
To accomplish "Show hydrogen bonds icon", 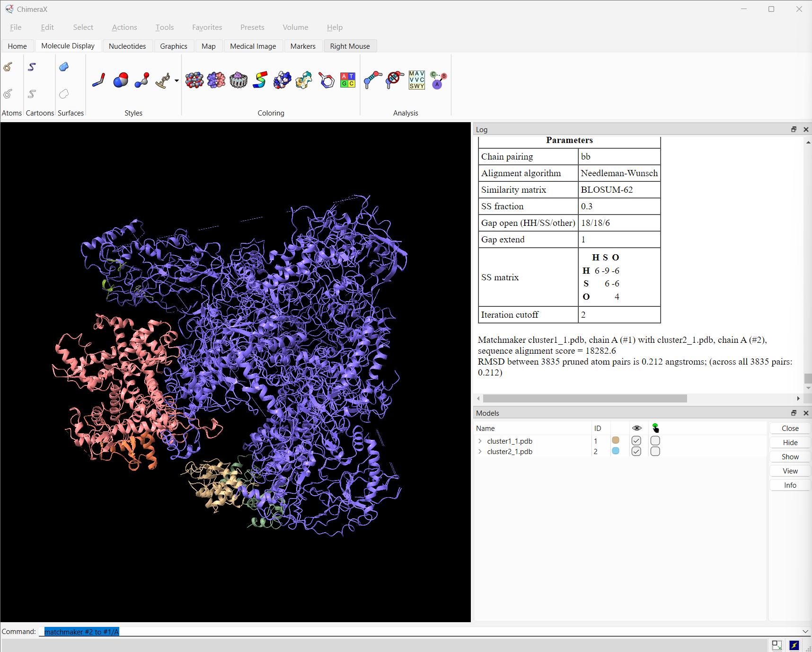I will point(373,80).
